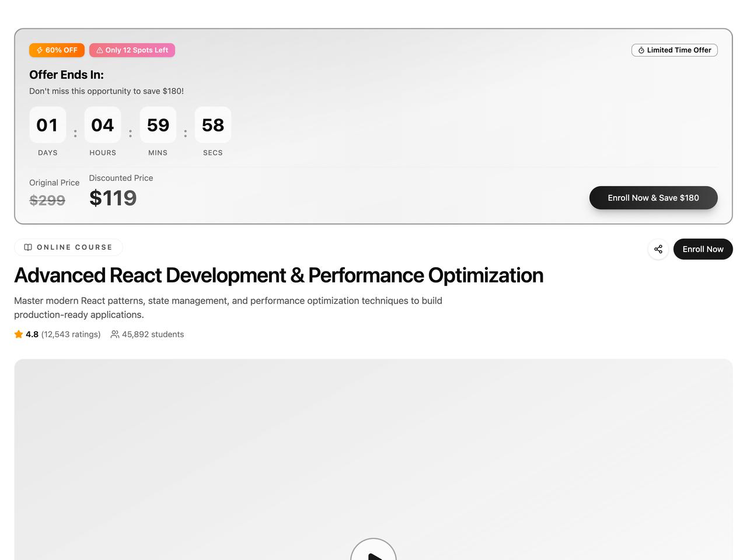Click the Discounted Price label

pos(121,178)
